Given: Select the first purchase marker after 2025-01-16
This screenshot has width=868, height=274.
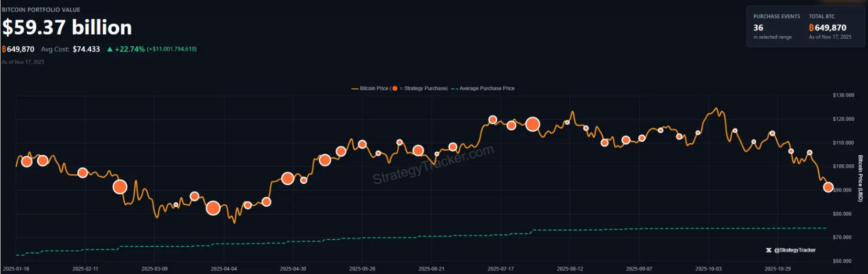Looking at the screenshot, I should coord(26,162).
